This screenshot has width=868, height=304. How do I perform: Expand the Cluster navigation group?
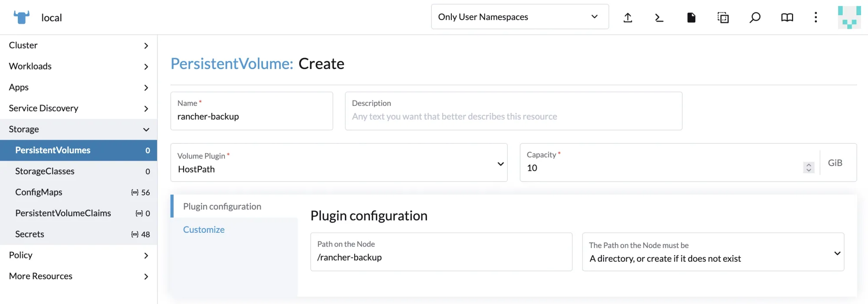[x=79, y=45]
